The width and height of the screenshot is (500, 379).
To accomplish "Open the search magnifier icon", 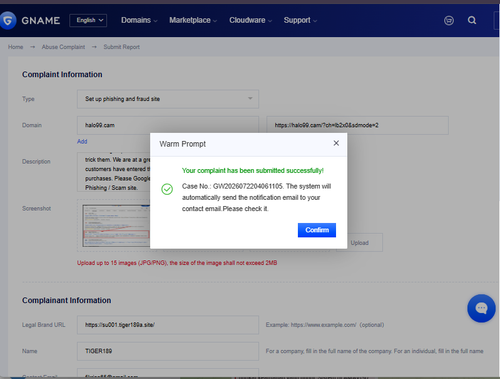I will (472, 20).
